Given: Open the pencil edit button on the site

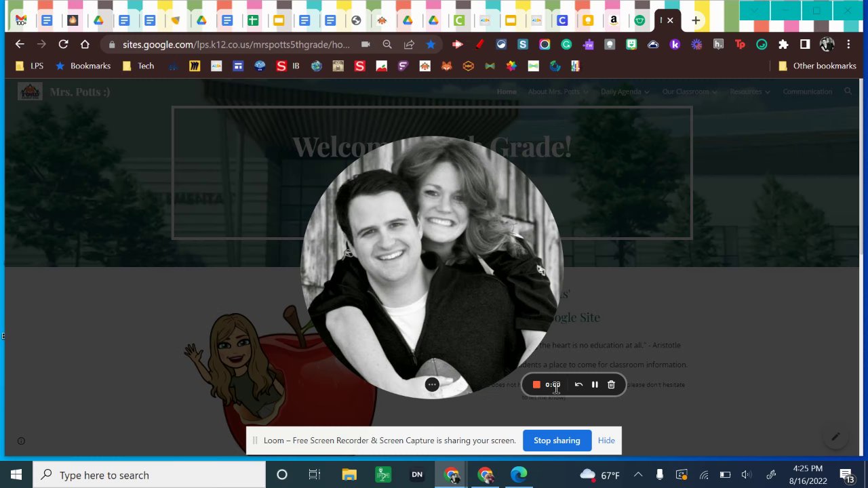Looking at the screenshot, I should coord(835,437).
